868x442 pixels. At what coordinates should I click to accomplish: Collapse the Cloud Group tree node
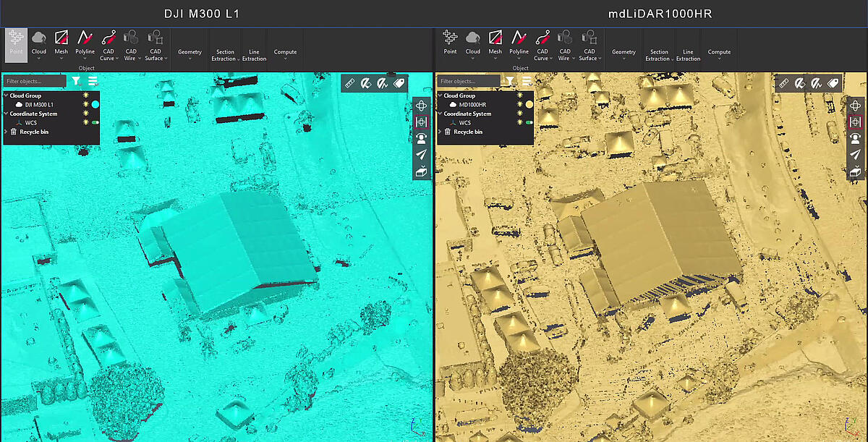click(6, 95)
